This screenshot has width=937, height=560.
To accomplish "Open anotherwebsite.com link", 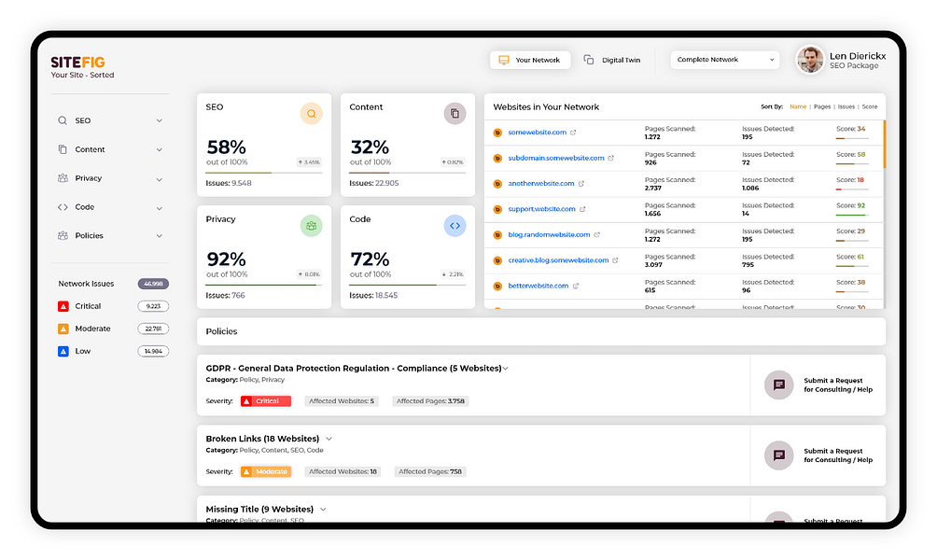I will point(540,184).
